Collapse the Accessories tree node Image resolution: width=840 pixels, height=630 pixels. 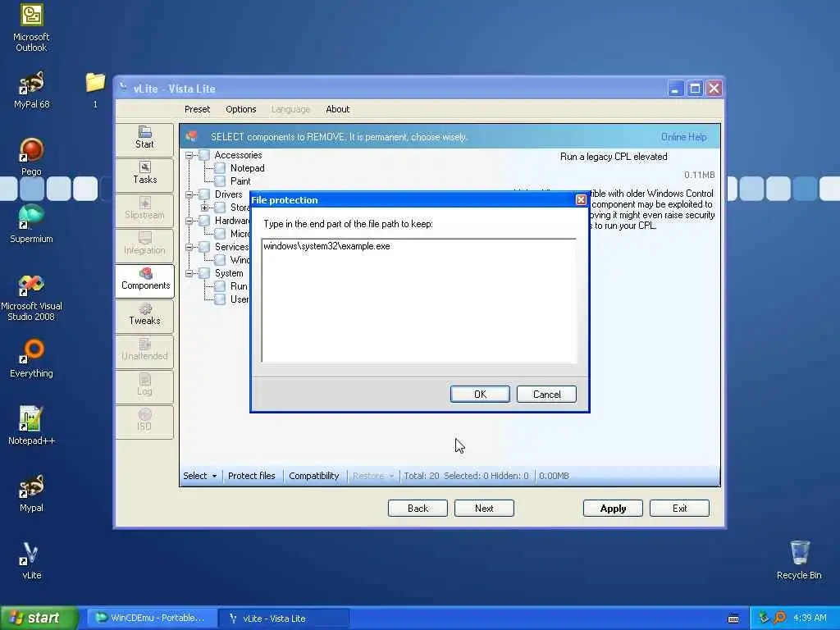(189, 155)
